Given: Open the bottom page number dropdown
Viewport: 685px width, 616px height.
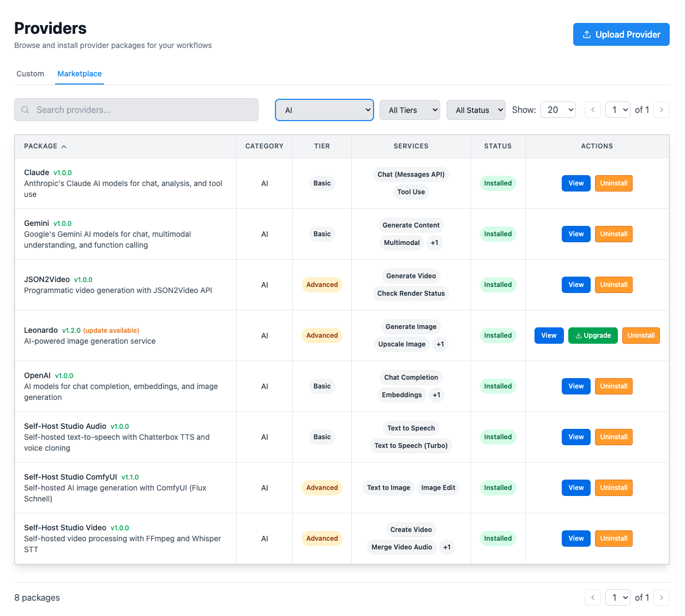Looking at the screenshot, I should click(618, 597).
